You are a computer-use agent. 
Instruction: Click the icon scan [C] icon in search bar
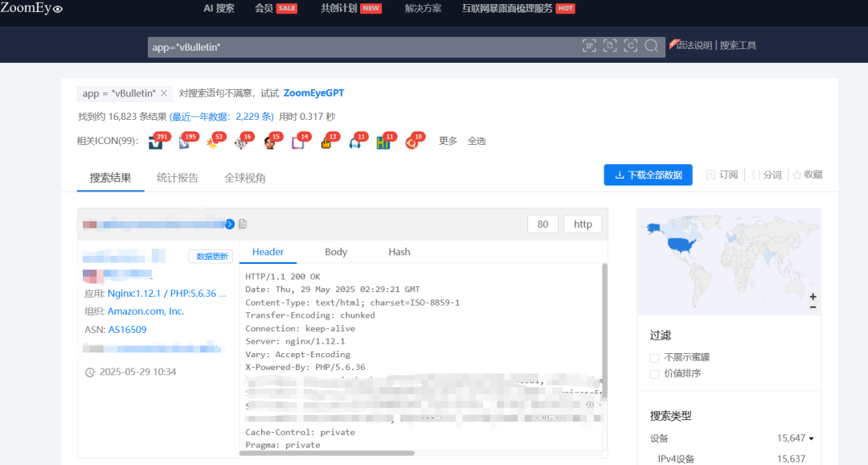[x=631, y=47]
